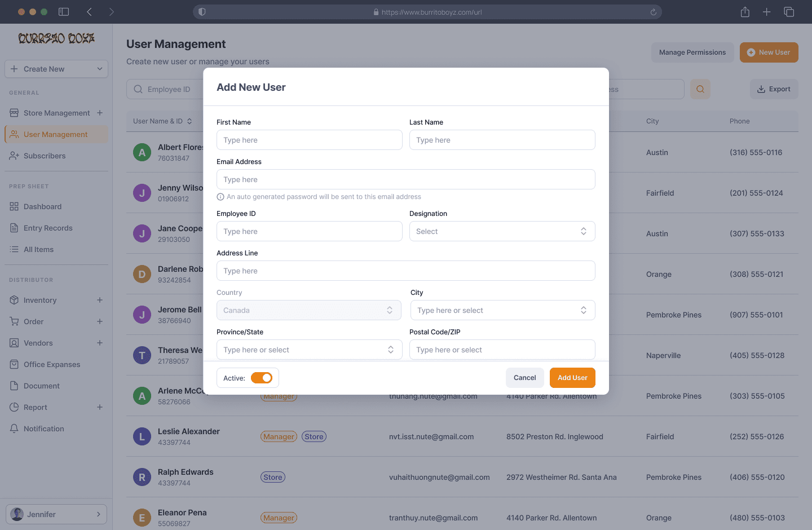The image size is (812, 530).
Task: Click the plus next to Inventory
Action: coord(100,300)
